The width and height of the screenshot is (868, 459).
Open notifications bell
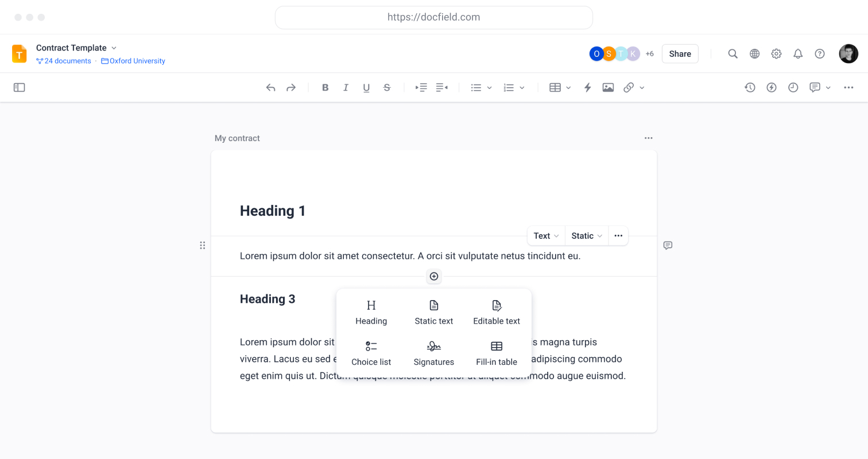click(798, 53)
